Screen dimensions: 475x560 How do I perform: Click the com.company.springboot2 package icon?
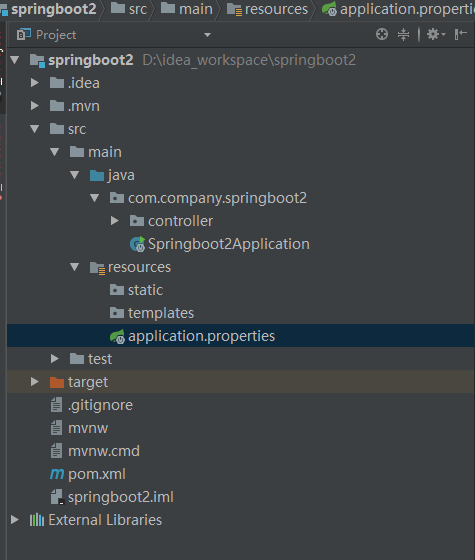tap(117, 198)
